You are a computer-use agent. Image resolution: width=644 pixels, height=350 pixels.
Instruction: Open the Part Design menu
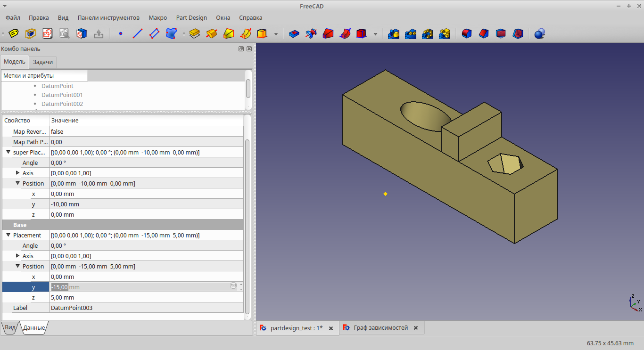click(191, 18)
